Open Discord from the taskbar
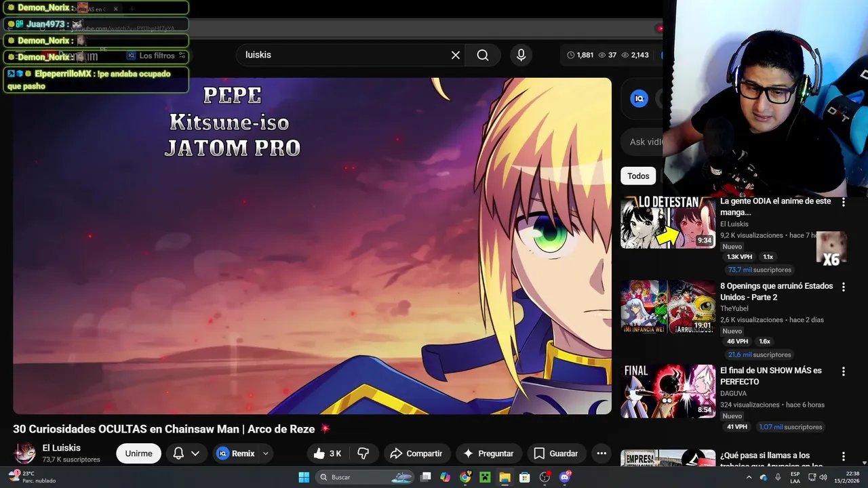 tap(565, 477)
